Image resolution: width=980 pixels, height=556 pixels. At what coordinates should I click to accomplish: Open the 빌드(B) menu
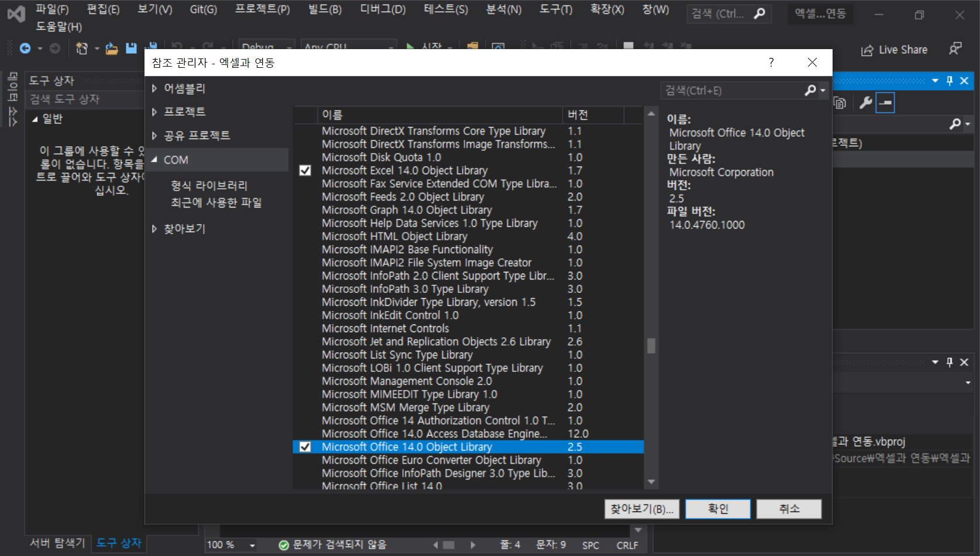coord(325,9)
